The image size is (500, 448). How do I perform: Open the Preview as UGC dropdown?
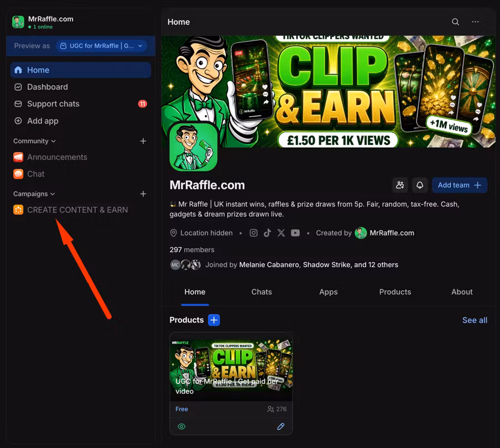coord(102,46)
